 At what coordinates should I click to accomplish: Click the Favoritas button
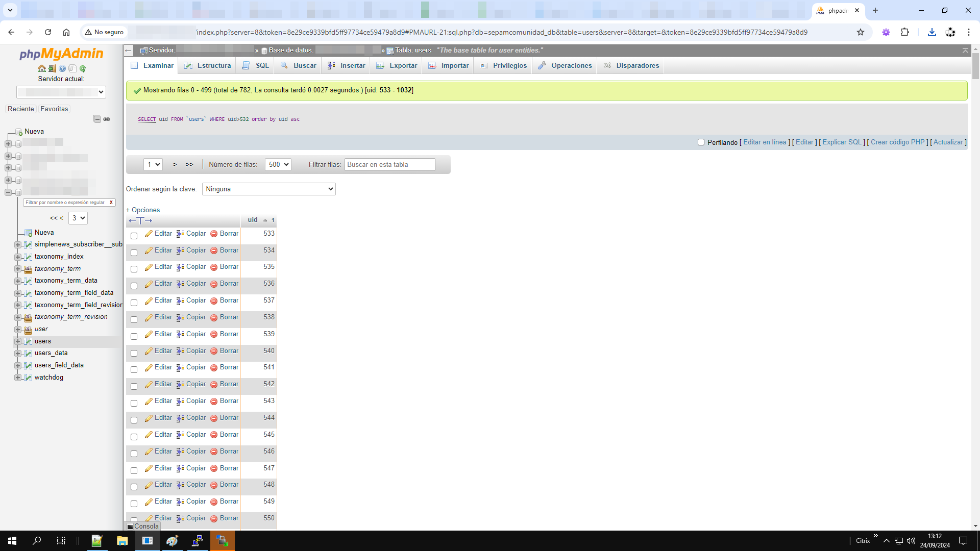coord(54,109)
